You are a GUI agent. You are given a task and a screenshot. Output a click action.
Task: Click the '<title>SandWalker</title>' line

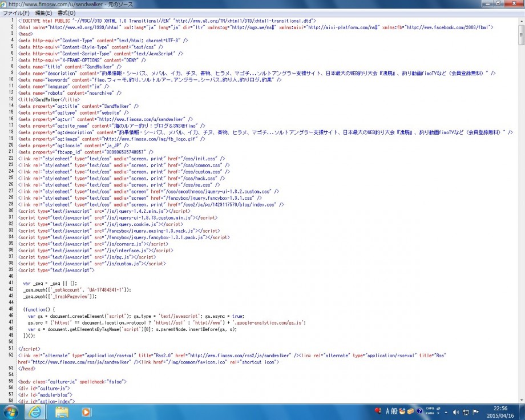click(x=49, y=99)
